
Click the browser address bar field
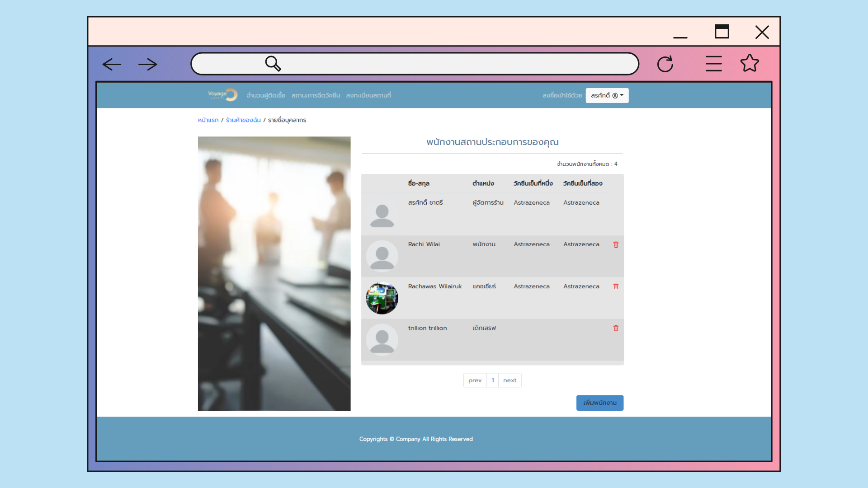(415, 64)
